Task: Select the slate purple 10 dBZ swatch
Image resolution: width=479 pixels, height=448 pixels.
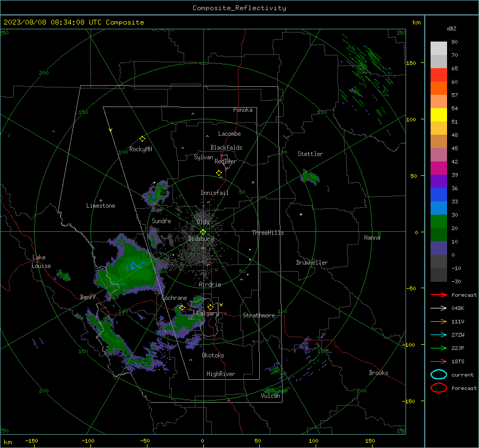Action: pos(439,248)
